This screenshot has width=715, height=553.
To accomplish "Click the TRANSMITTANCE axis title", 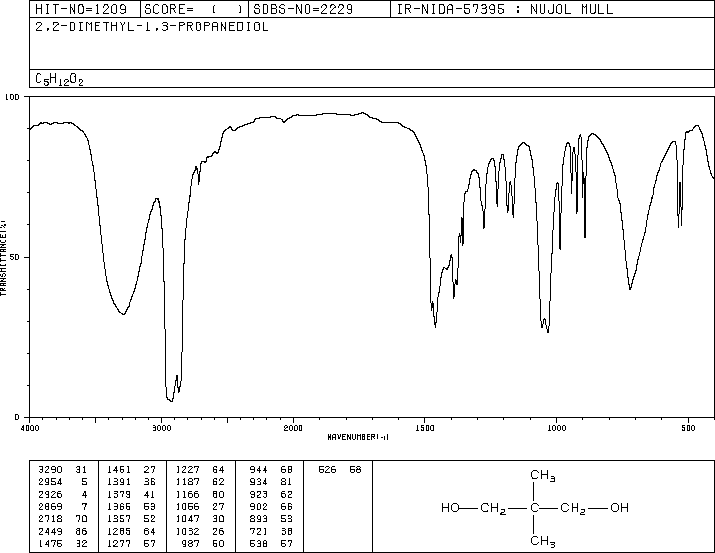I will (4, 258).
